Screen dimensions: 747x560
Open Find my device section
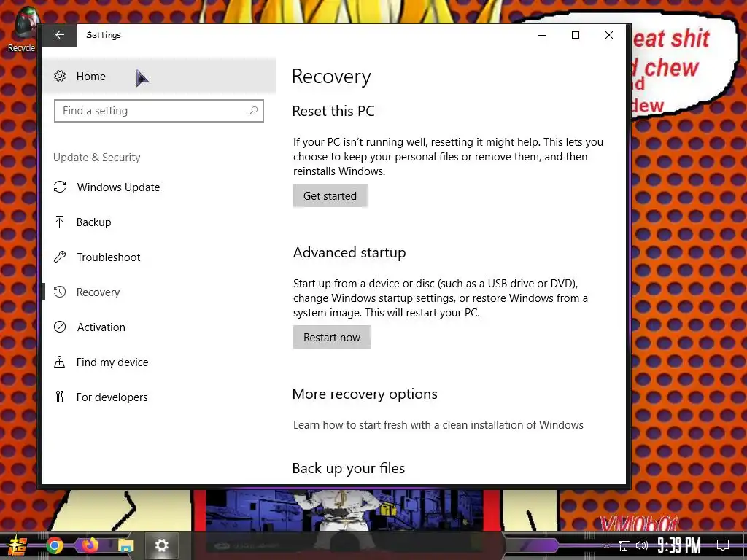coord(159,362)
